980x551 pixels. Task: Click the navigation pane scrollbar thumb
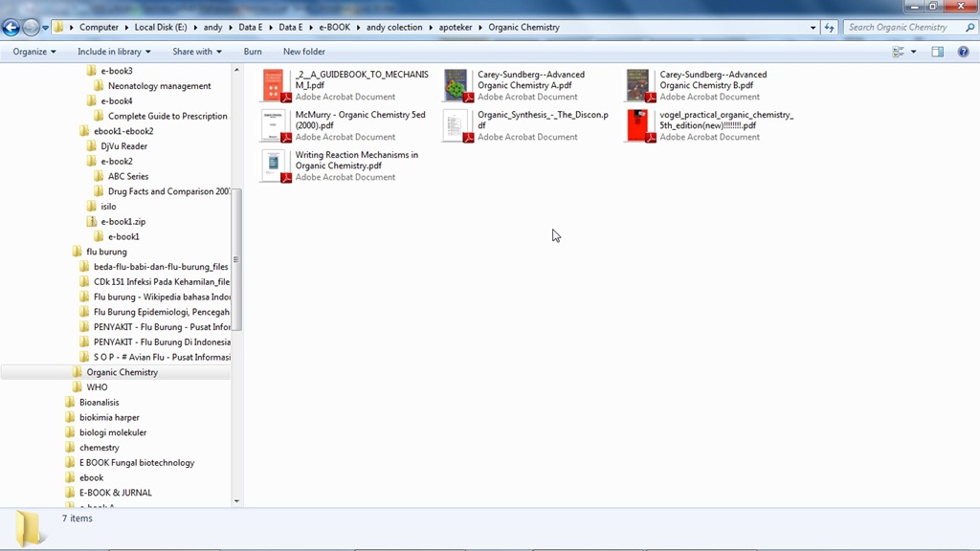(x=236, y=259)
